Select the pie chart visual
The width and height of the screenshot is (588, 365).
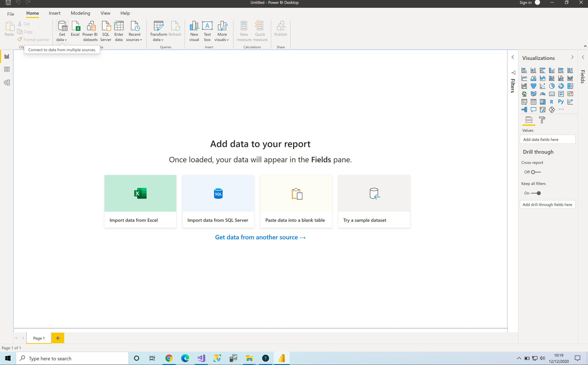pos(552,86)
